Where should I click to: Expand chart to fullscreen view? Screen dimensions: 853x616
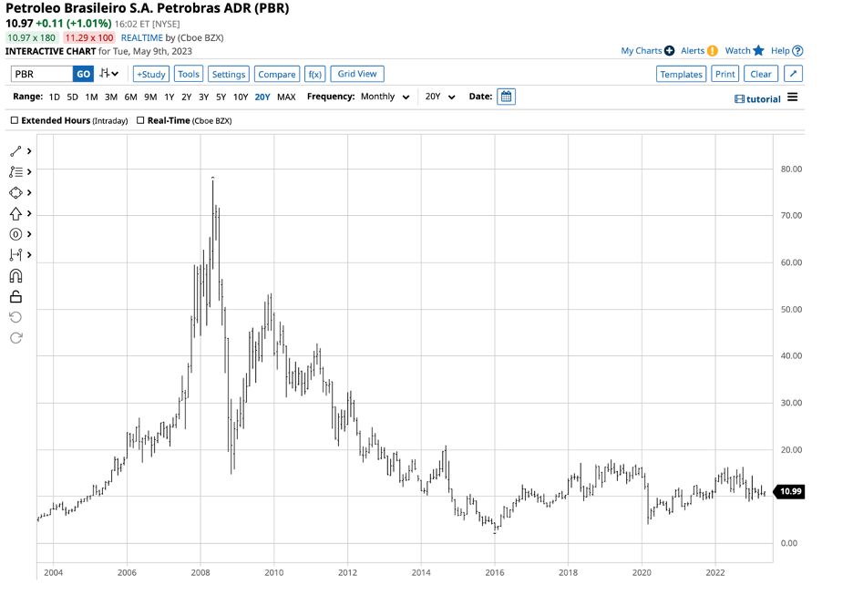792,74
